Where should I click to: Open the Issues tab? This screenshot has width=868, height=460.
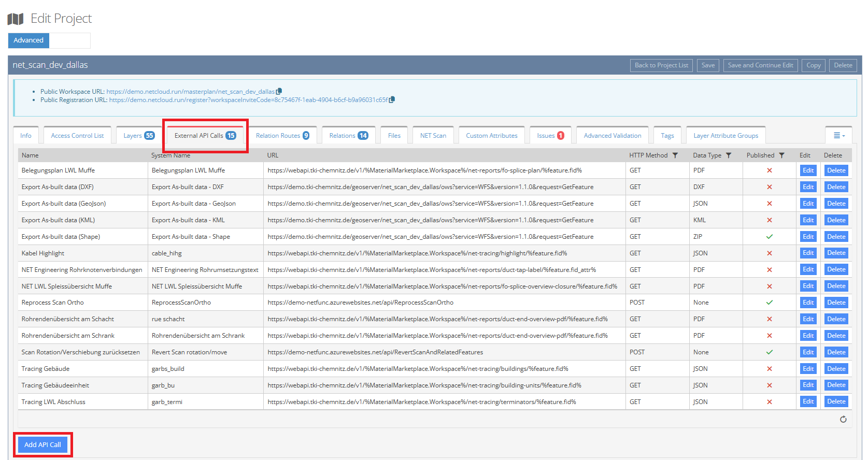[x=550, y=136]
